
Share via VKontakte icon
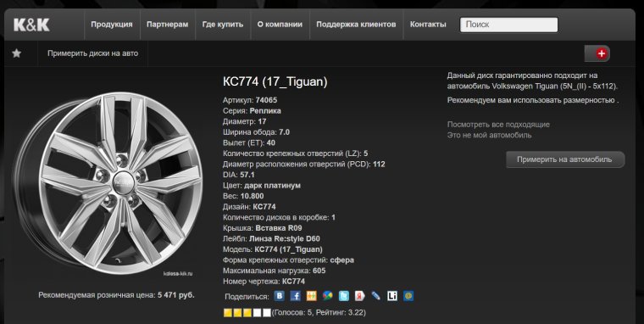click(280, 296)
